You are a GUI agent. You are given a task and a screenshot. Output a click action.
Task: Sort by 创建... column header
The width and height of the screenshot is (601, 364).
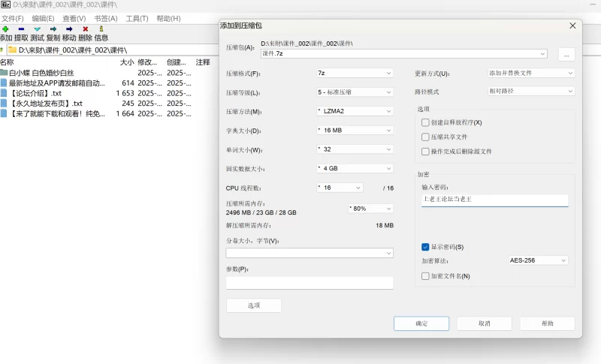[x=177, y=62]
